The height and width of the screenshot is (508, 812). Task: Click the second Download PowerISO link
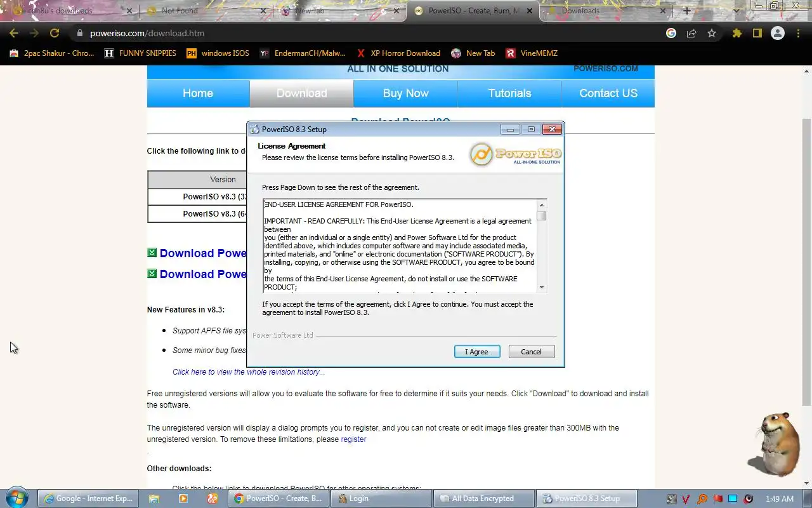click(x=203, y=274)
